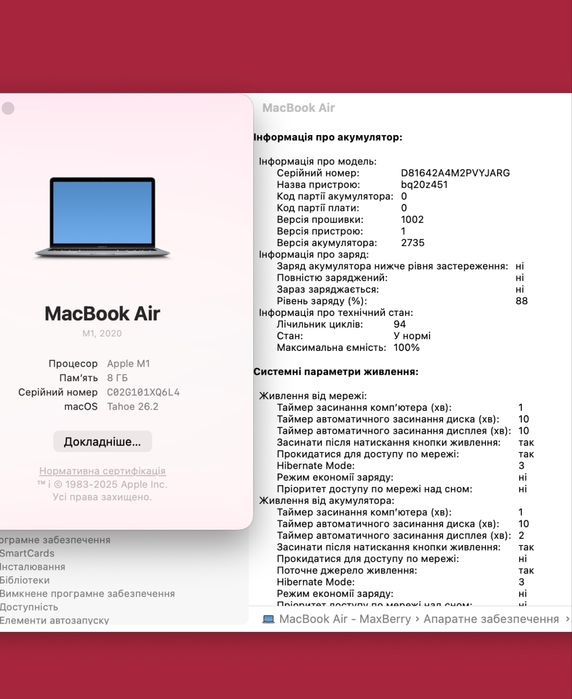Click the Apple M1 processor value

pyautogui.click(x=128, y=364)
